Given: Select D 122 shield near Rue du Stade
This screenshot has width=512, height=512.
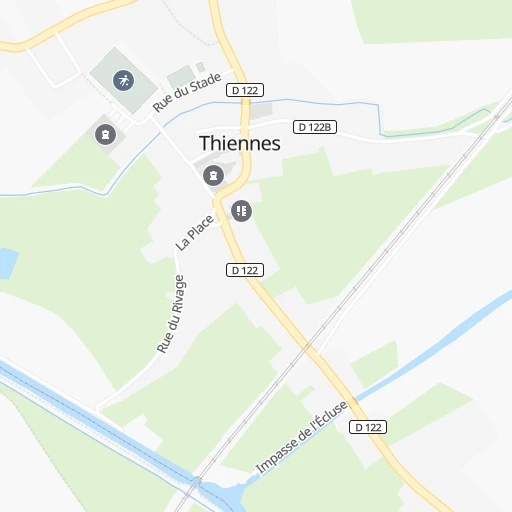Looking at the screenshot, I should [x=245, y=90].
